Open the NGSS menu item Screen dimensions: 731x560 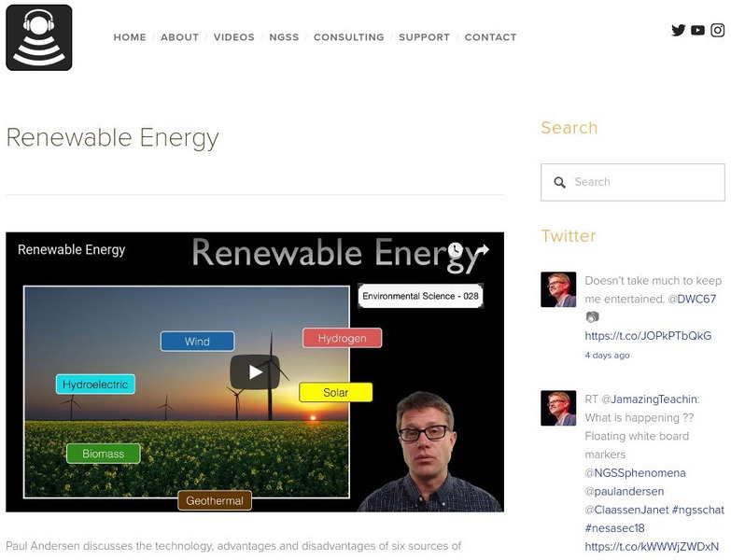tap(284, 37)
